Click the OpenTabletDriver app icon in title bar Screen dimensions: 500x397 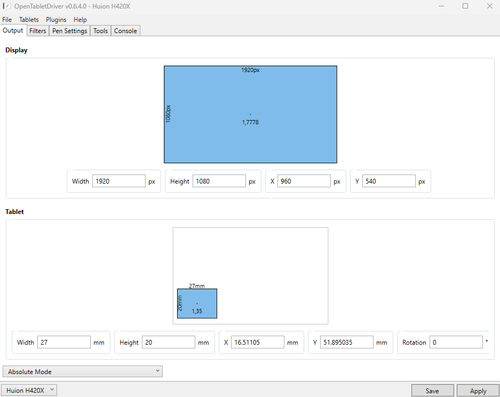click(x=6, y=6)
